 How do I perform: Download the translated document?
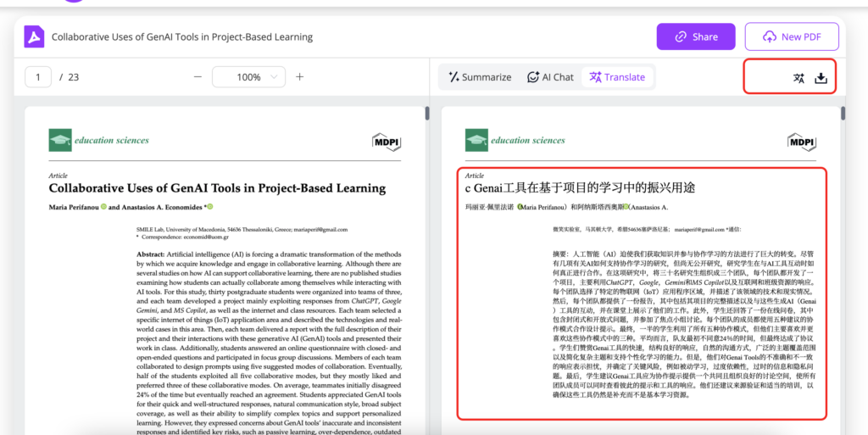(x=821, y=78)
